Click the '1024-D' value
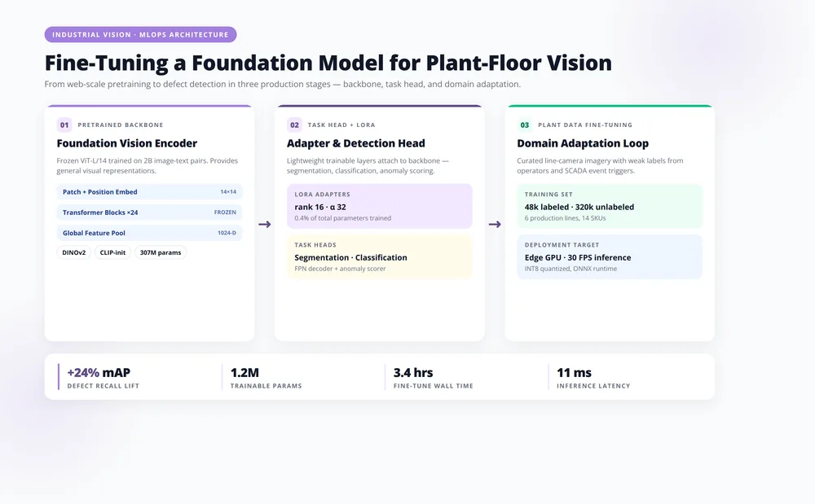Screen dimensions: 815x504 227,233
